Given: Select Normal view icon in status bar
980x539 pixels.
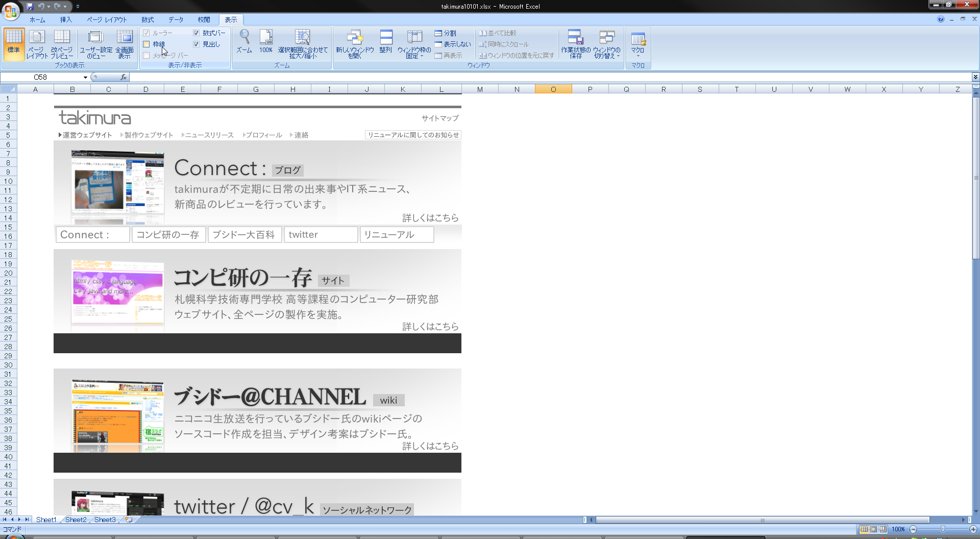Looking at the screenshot, I should (864, 529).
